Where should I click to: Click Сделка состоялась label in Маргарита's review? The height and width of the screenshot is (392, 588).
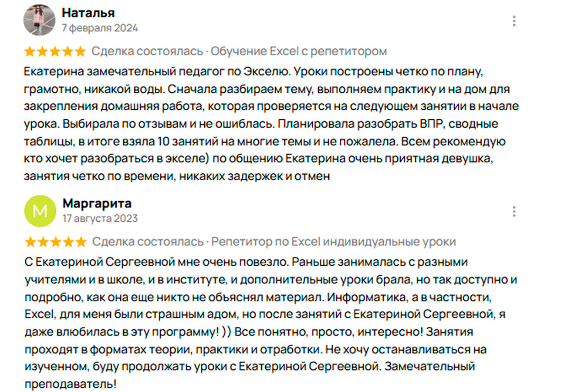tap(148, 242)
